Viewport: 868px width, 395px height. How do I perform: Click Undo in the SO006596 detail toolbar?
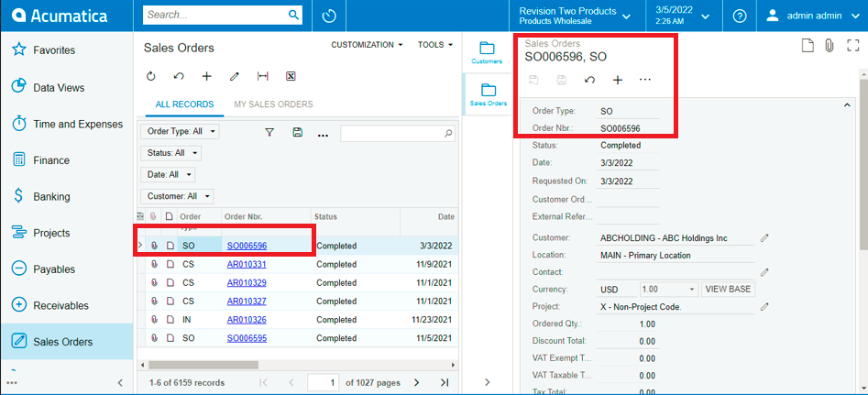[589, 80]
